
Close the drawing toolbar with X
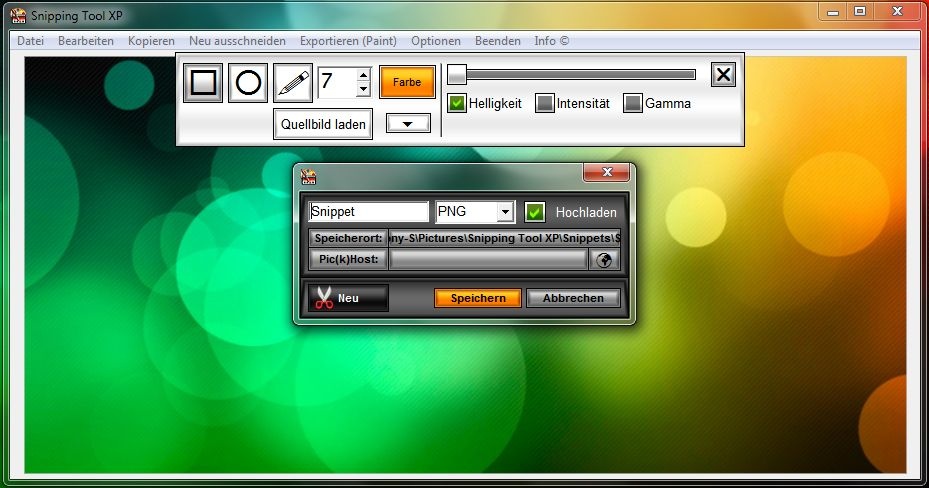723,75
